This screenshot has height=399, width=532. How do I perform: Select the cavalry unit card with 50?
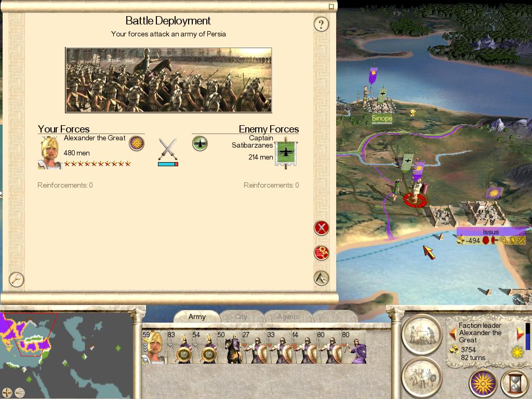(229, 347)
